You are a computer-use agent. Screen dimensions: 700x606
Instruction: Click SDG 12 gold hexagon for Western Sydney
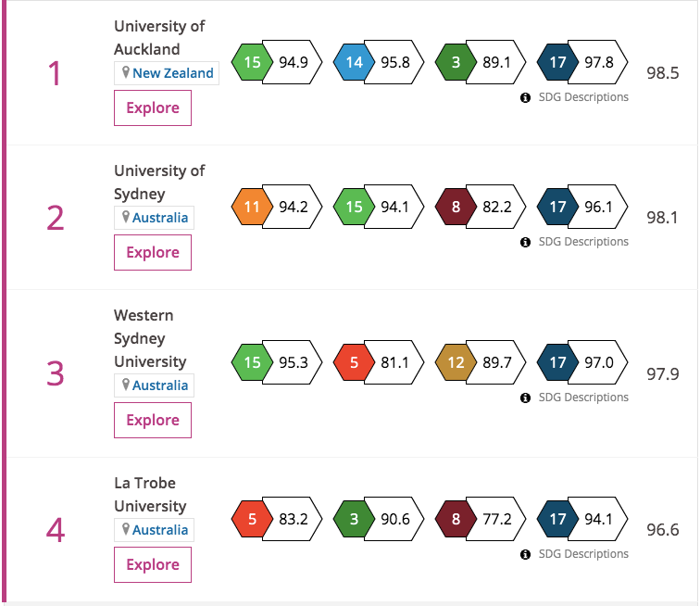[x=456, y=362]
